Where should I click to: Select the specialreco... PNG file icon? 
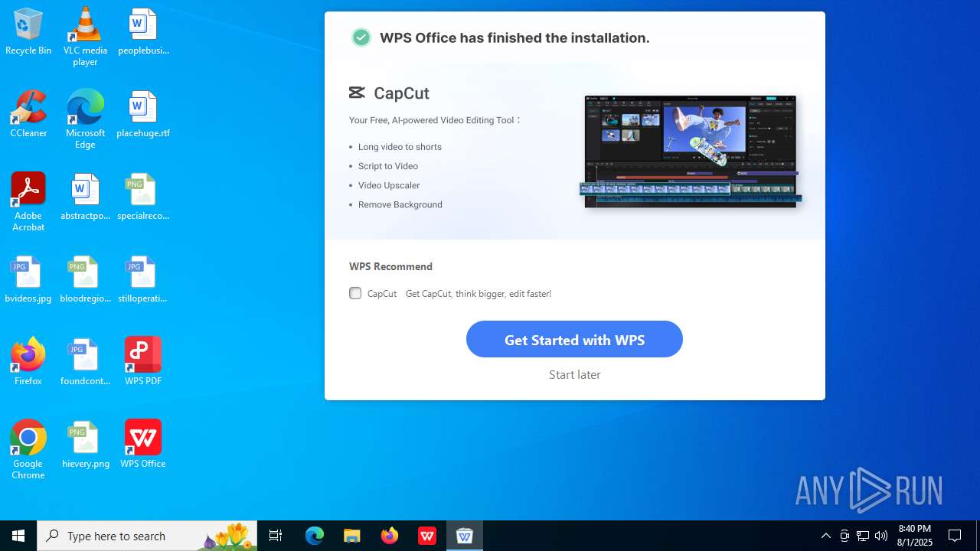[143, 197]
